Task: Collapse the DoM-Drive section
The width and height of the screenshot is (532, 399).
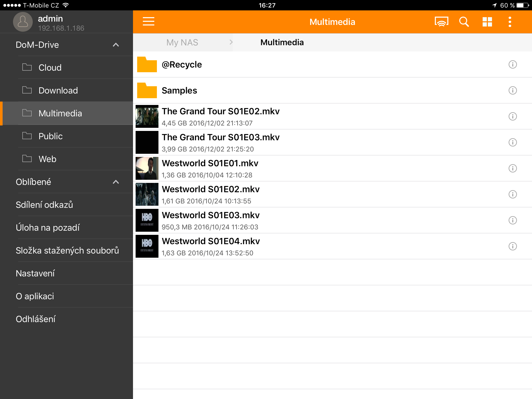Action: [x=116, y=45]
